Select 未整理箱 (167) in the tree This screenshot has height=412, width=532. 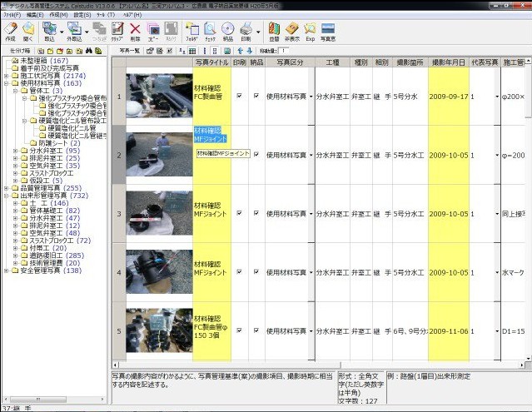tap(44, 61)
